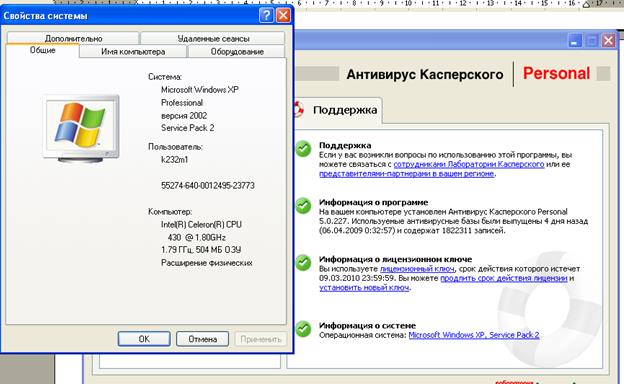The width and height of the screenshot is (624, 384).
Task: Open the лицензионный ключ link
Action: [x=417, y=269]
